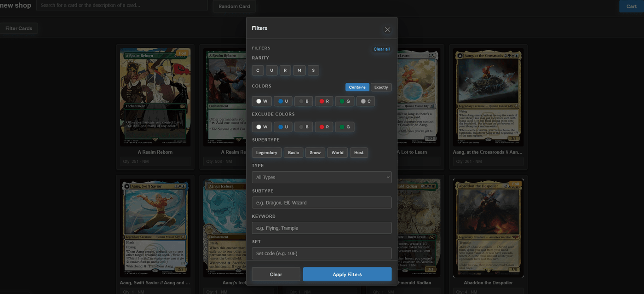Click Abaddon the Despoiler card title
This screenshot has width=644, height=294.
488,283
